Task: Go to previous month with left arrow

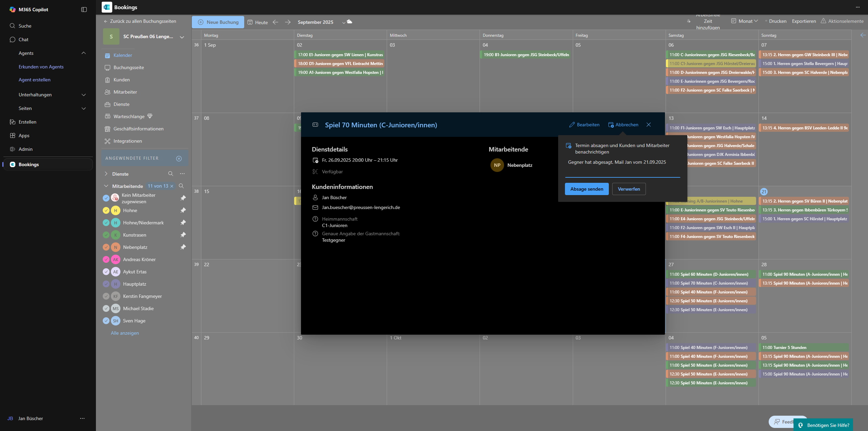Action: pos(276,22)
